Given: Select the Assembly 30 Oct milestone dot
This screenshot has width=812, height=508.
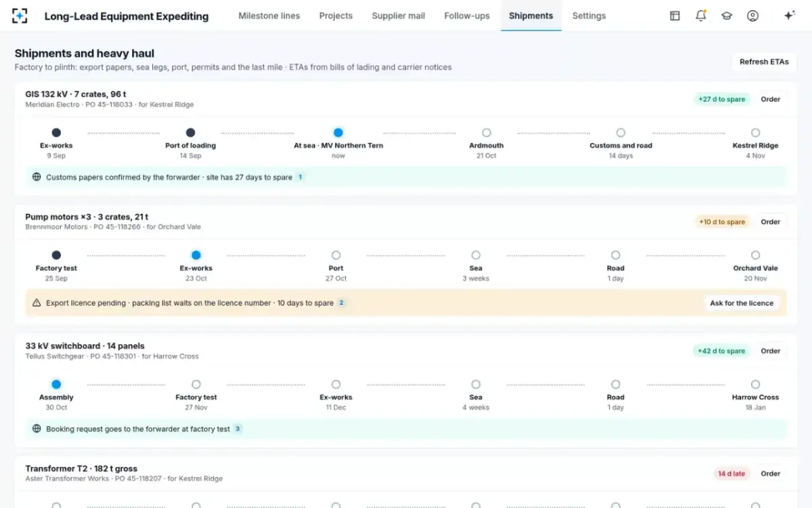Looking at the screenshot, I should (x=56, y=384).
